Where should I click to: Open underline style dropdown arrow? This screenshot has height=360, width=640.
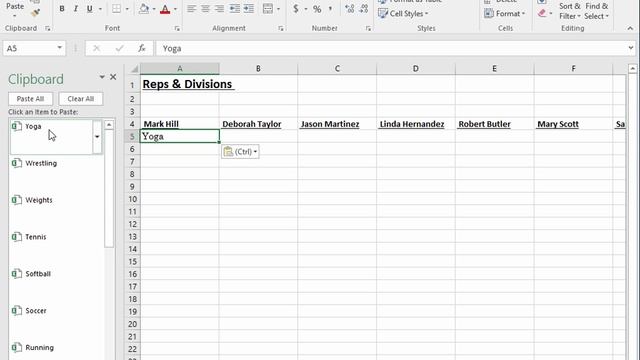click(100, 9)
